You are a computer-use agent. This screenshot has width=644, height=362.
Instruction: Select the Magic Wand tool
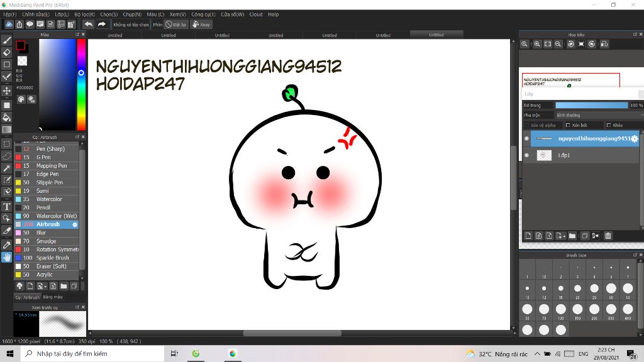pos(6,168)
